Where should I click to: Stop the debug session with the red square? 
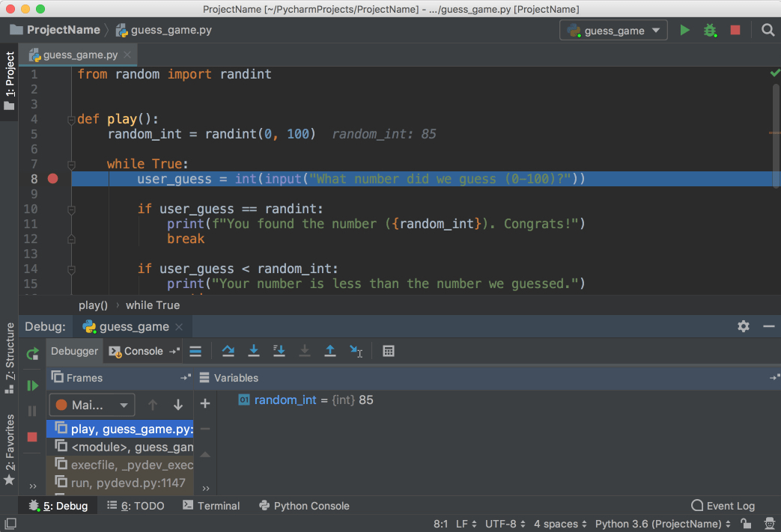click(x=32, y=437)
